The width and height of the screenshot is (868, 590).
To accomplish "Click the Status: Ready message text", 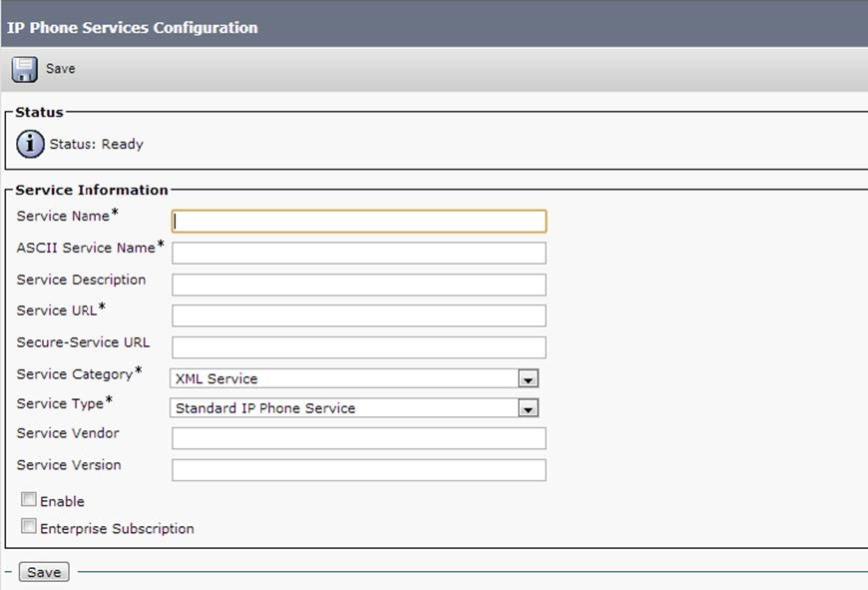I will pyautogui.click(x=97, y=144).
